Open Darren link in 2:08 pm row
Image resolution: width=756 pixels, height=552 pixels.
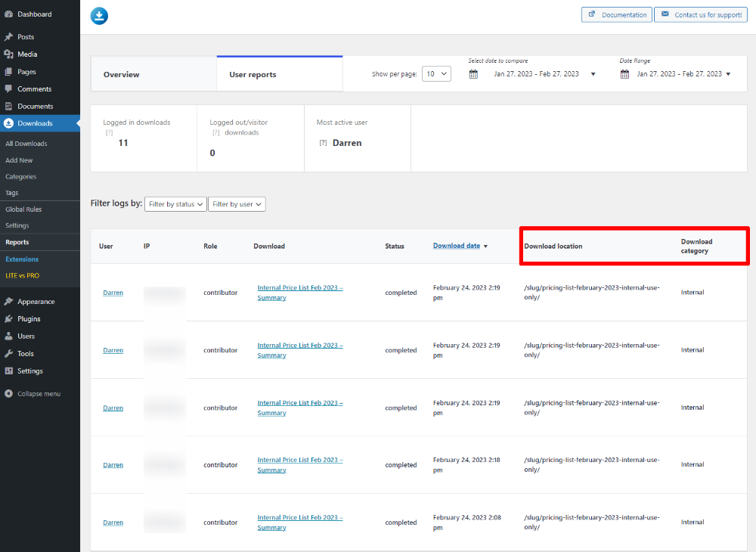pyautogui.click(x=113, y=523)
